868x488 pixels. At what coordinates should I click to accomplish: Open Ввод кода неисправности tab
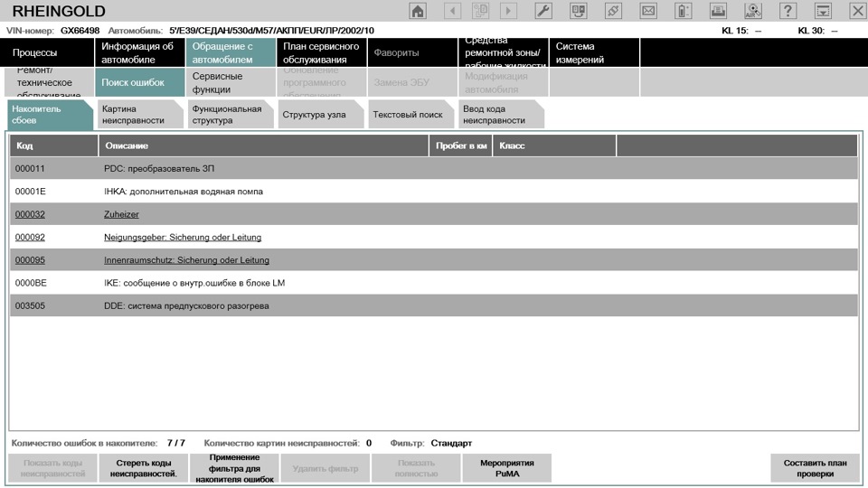(501, 115)
